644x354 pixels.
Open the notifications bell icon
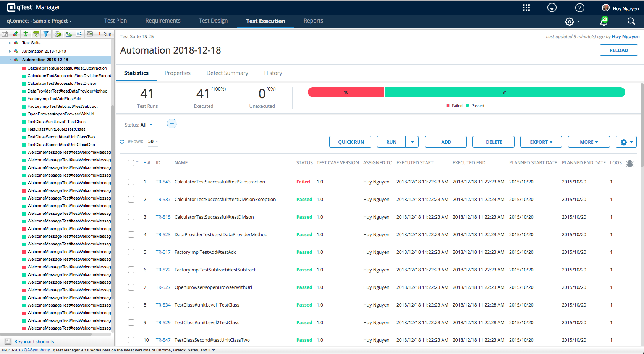pos(604,21)
